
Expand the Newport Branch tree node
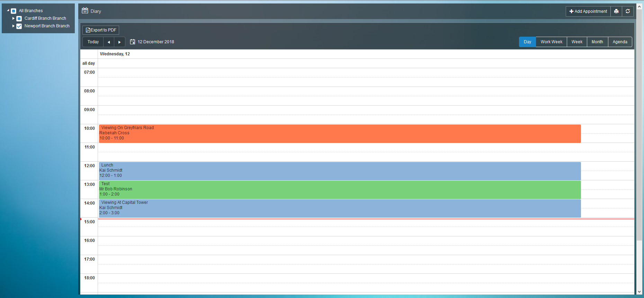(x=14, y=26)
